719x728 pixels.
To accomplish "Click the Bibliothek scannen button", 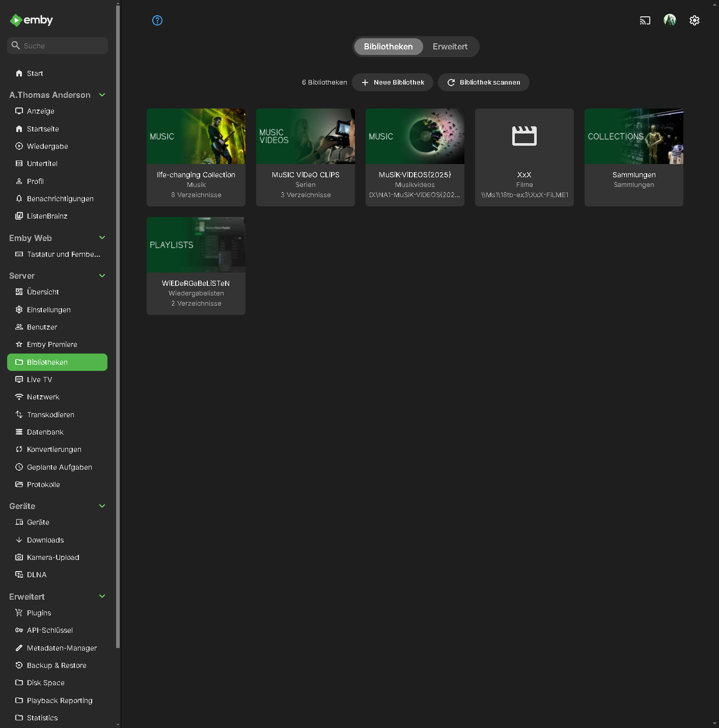I will point(484,83).
